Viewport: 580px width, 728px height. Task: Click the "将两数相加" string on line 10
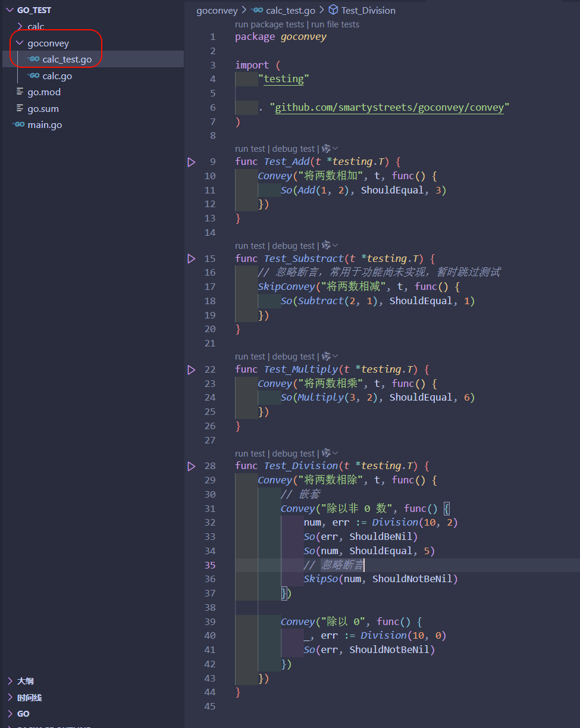tap(330, 176)
